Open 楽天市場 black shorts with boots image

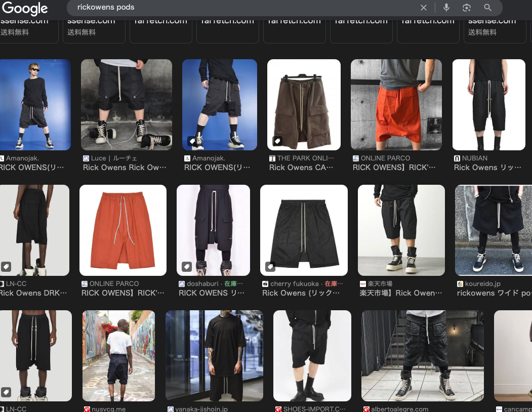click(x=401, y=230)
